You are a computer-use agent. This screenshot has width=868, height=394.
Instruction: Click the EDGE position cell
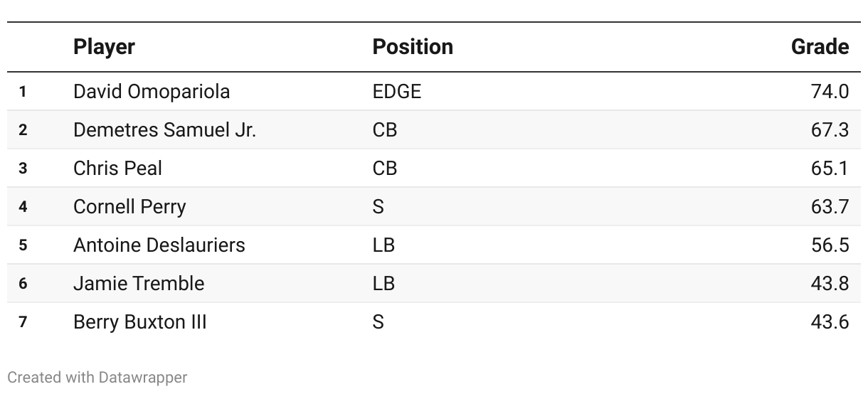click(x=397, y=92)
